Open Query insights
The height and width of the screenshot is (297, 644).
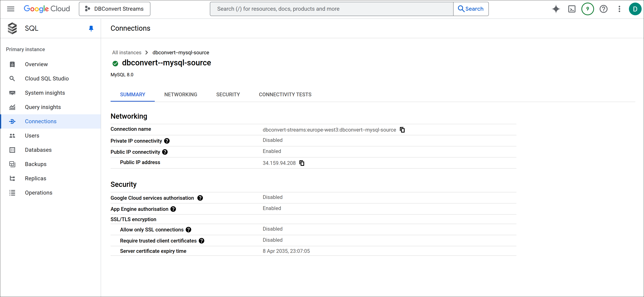click(51, 107)
